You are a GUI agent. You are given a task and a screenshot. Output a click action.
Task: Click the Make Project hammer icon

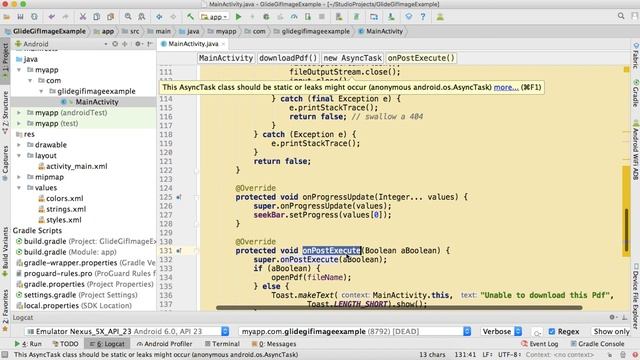[x=190, y=17]
